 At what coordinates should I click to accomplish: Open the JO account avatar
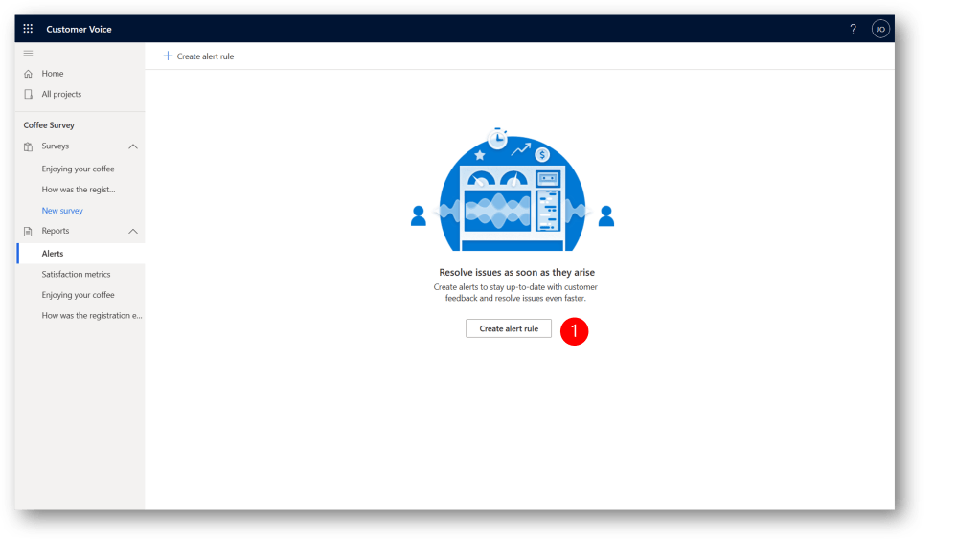click(x=879, y=29)
